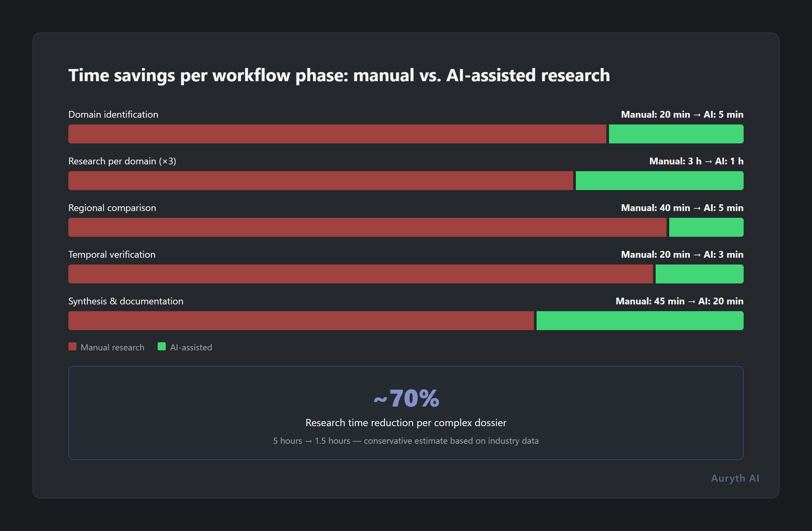Select the Research per domain green bar
Image resolution: width=812 pixels, height=531 pixels.
point(659,181)
